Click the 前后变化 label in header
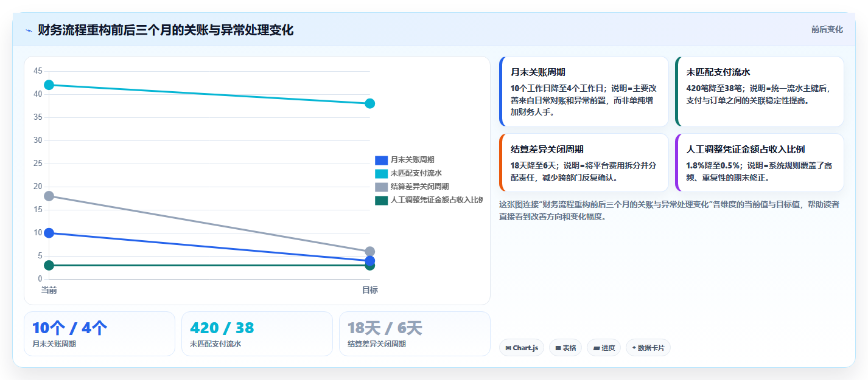The height and width of the screenshot is (380, 868). click(x=827, y=29)
